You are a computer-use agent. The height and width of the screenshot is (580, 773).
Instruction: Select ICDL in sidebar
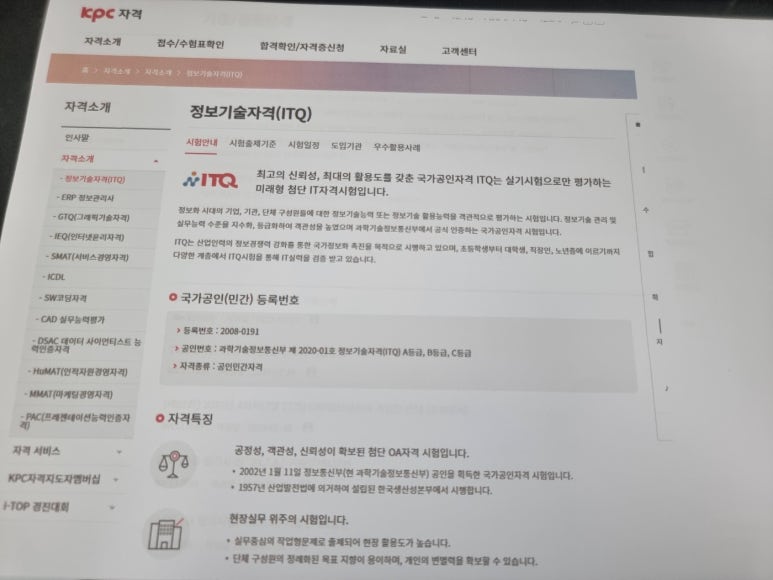click(x=54, y=277)
